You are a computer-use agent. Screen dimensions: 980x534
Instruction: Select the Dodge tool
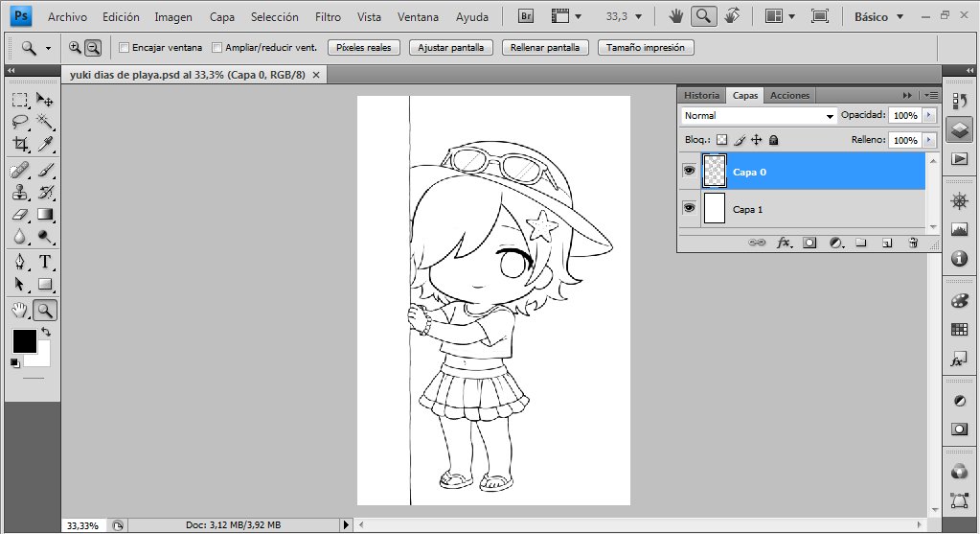tap(44, 237)
